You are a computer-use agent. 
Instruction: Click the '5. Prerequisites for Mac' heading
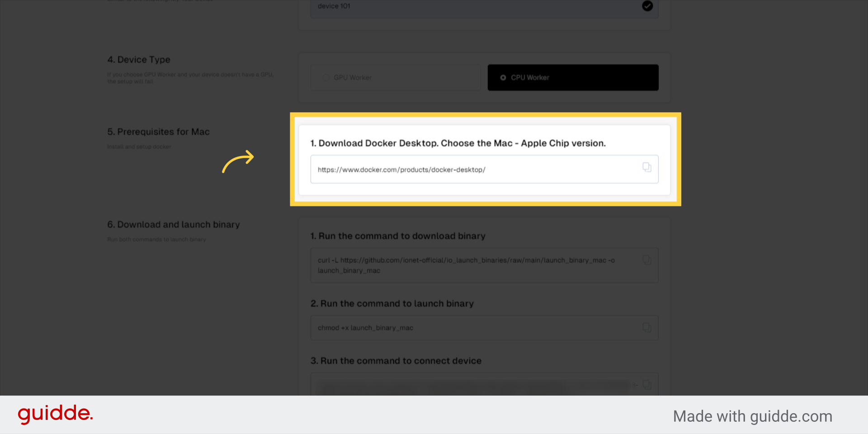coord(158,132)
